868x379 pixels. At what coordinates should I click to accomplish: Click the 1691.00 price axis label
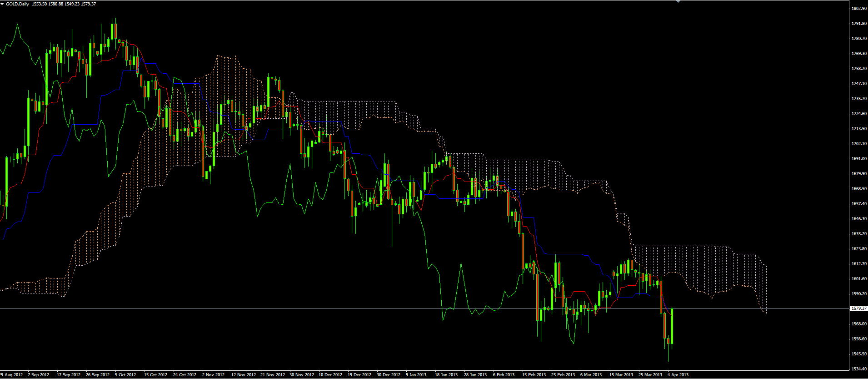click(858, 159)
